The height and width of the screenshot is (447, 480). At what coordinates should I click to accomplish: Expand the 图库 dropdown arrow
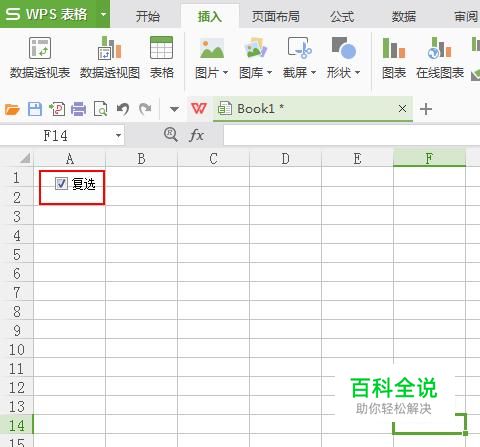point(269,72)
